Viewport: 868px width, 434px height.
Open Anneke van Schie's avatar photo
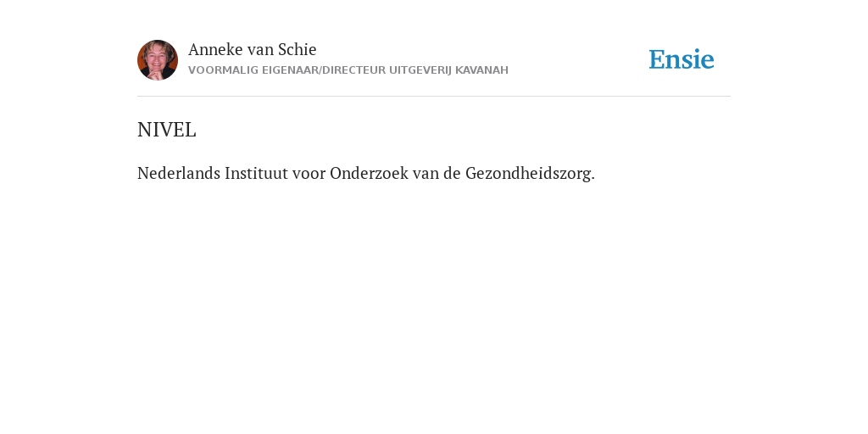click(x=158, y=60)
